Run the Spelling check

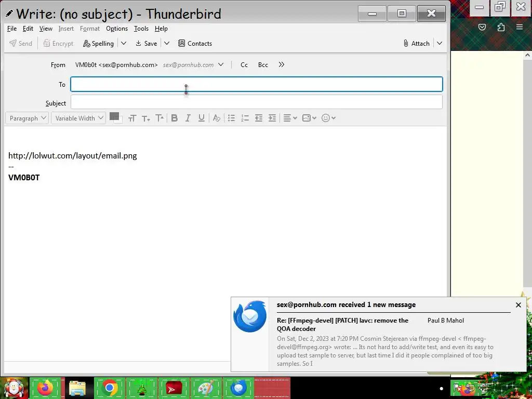(x=98, y=44)
